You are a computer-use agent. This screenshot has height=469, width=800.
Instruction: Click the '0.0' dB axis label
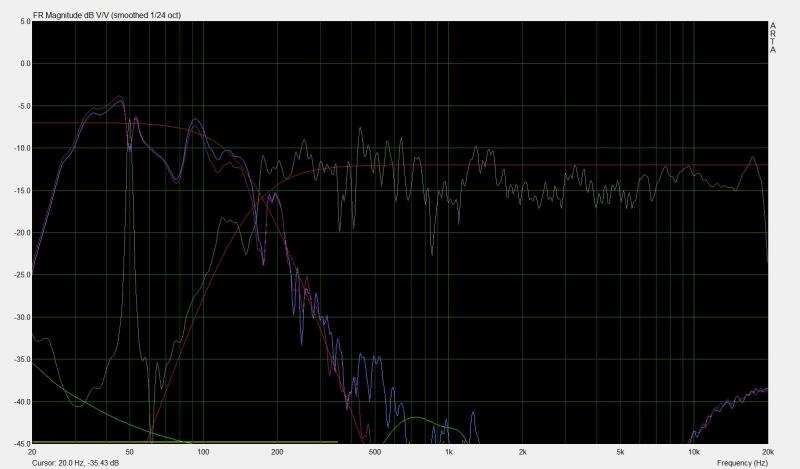26,64
